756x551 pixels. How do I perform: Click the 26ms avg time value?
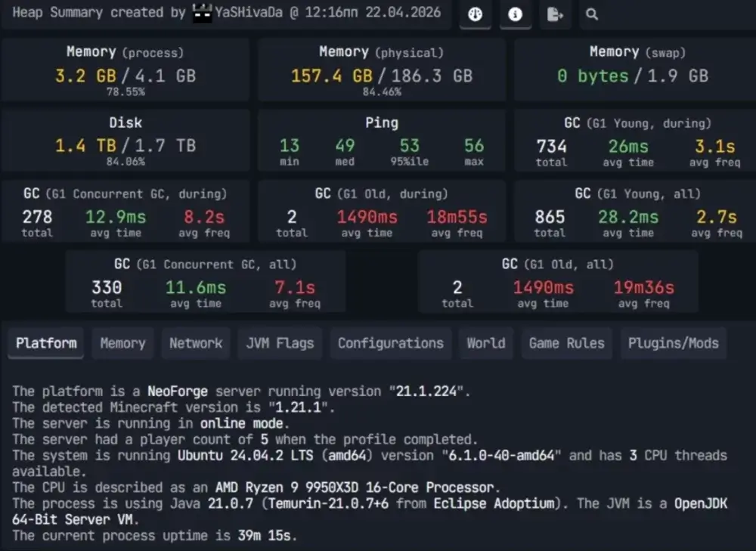click(x=628, y=146)
